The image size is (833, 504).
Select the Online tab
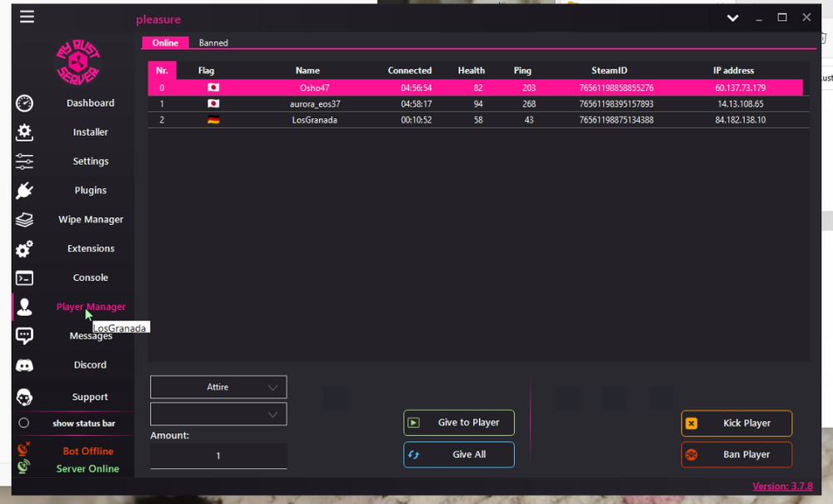pos(165,43)
